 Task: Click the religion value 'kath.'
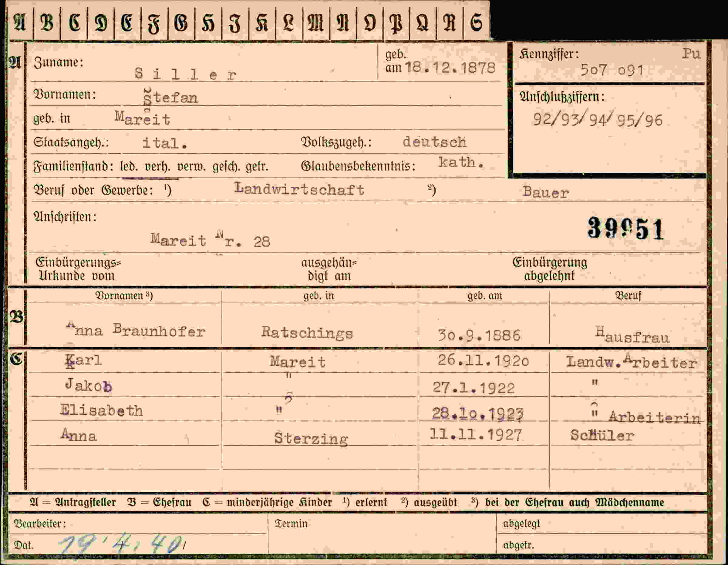[x=461, y=162]
